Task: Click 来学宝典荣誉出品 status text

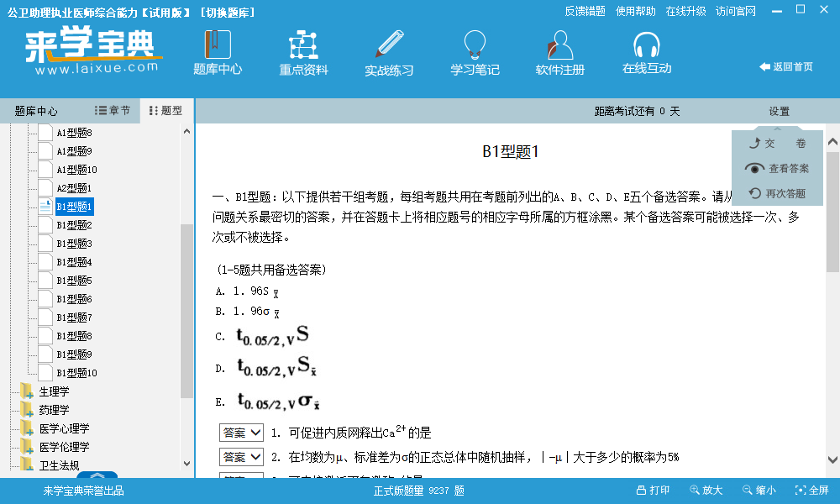Action: pos(83,491)
